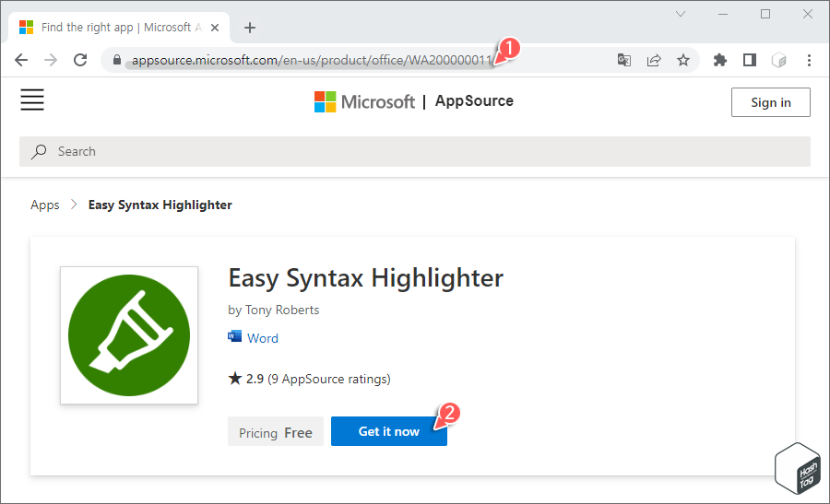Click Easy Syntax Highlighter breadcrumb text
830x504 pixels.
click(x=160, y=205)
